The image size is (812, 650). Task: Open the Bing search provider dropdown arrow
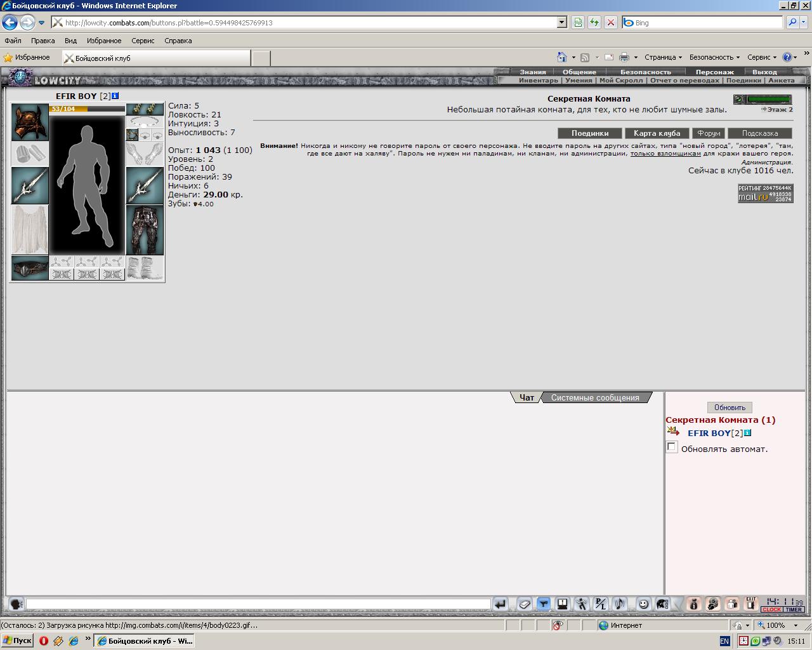[804, 22]
